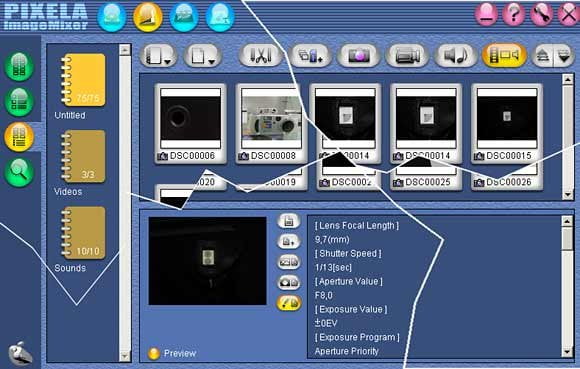The height and width of the screenshot is (369, 580).
Task: Click the 10/10 count on Sounds album
Action: (88, 251)
